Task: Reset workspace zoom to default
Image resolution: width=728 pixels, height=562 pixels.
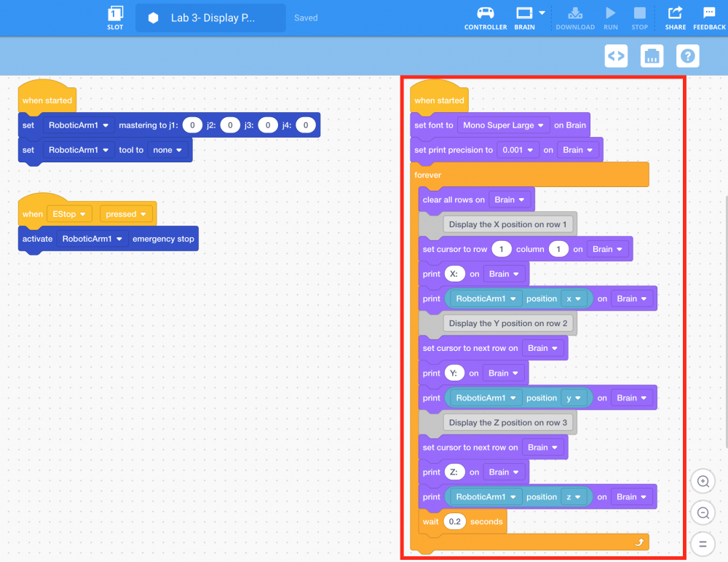Action: coord(703,544)
